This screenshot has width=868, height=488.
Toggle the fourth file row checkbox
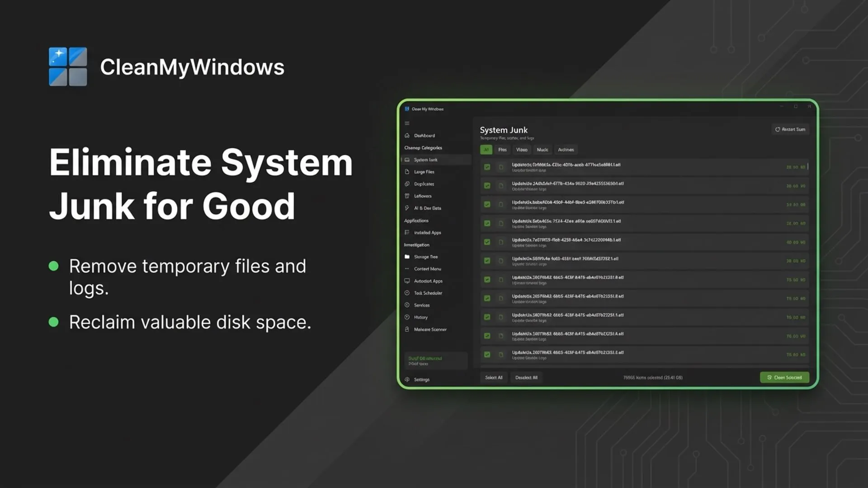click(x=487, y=223)
